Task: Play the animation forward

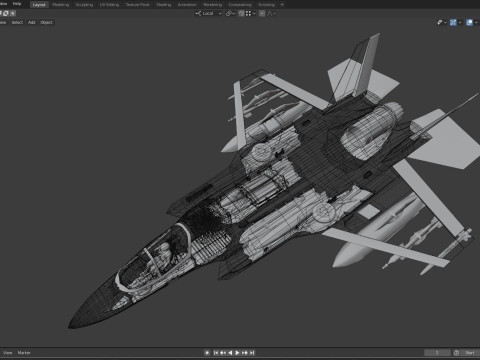Action: click(237, 353)
